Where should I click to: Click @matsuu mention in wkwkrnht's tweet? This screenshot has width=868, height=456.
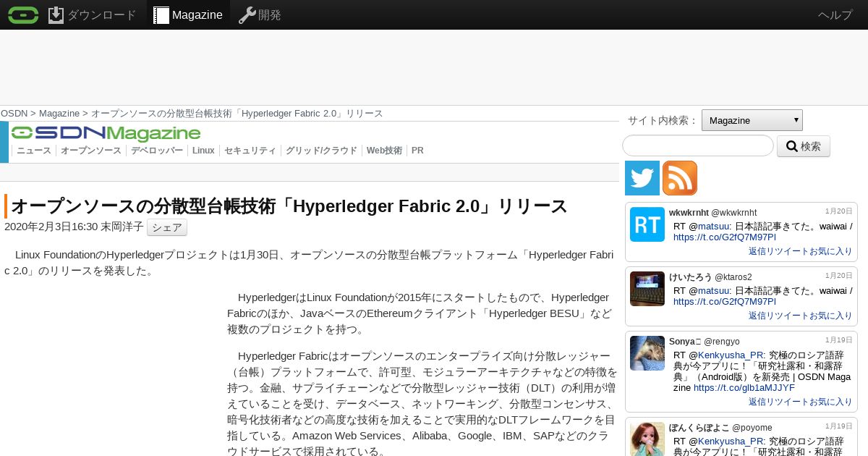[x=712, y=227]
